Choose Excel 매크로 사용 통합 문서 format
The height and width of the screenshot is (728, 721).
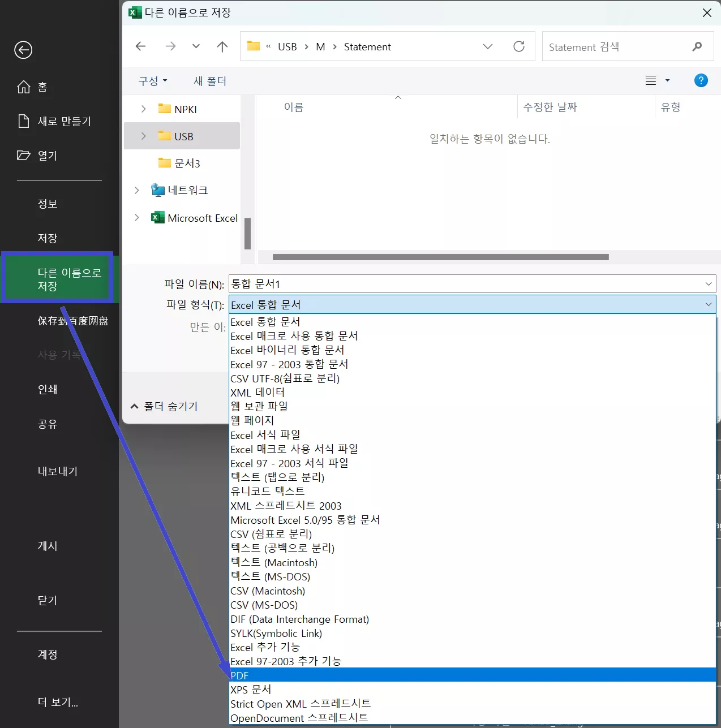coord(473,335)
